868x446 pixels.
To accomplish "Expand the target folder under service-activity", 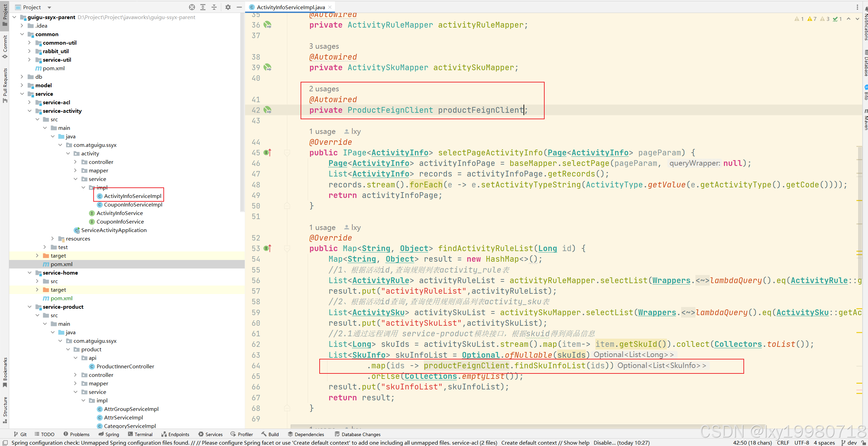I will [37, 256].
